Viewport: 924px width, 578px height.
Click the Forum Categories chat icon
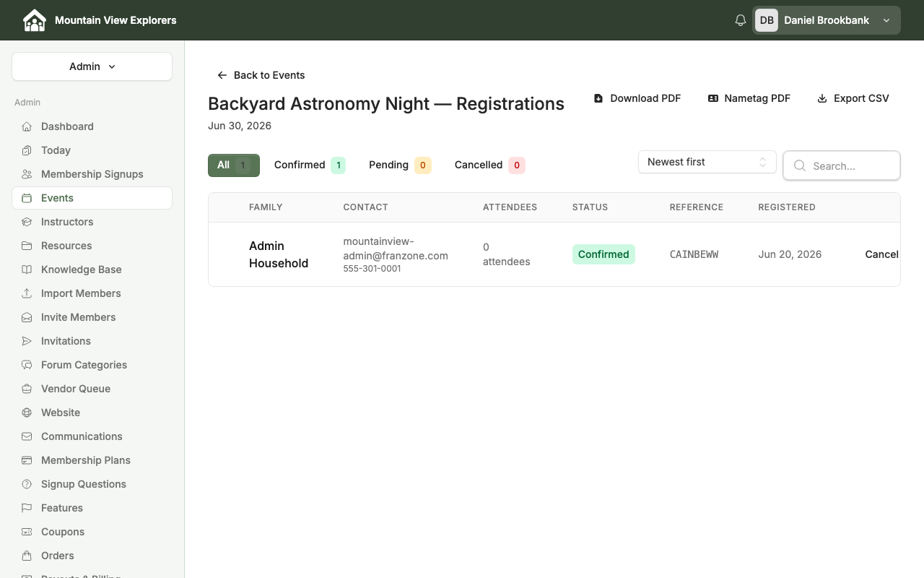coord(27,365)
